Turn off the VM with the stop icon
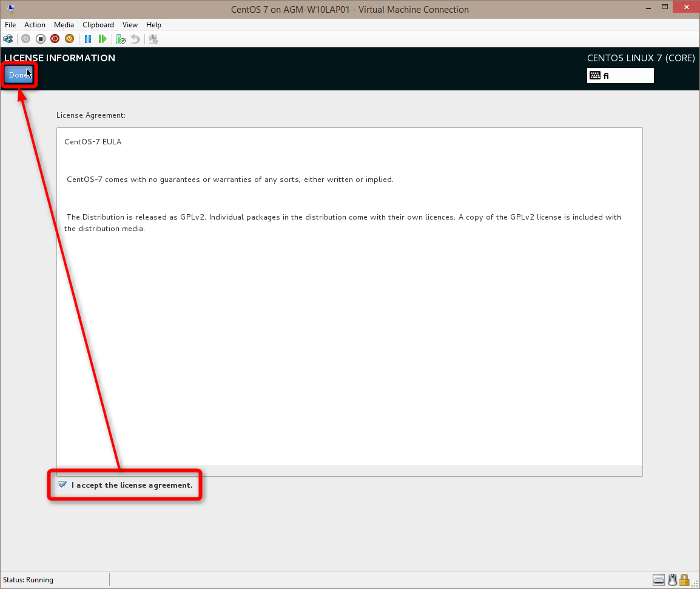The image size is (700, 589). point(41,39)
